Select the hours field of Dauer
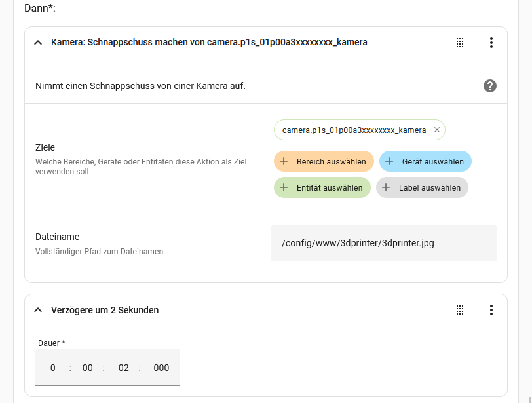Screen dimensions: 532x403 (x=52, y=368)
